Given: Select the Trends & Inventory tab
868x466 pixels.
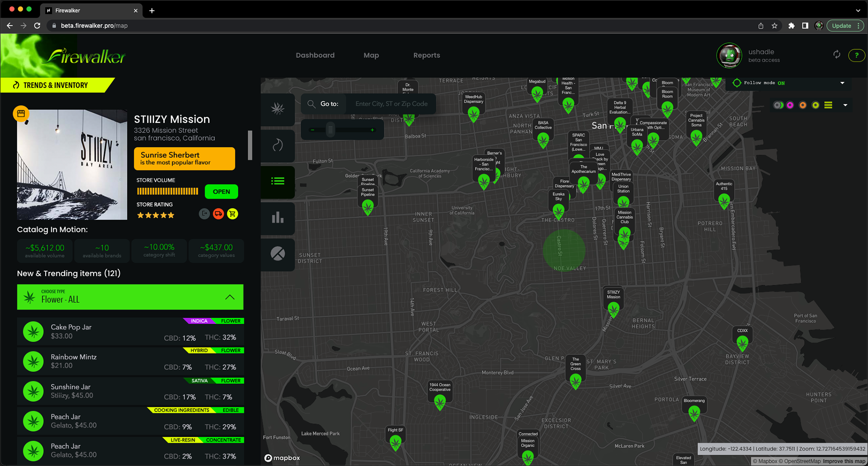Looking at the screenshot, I should click(57, 85).
